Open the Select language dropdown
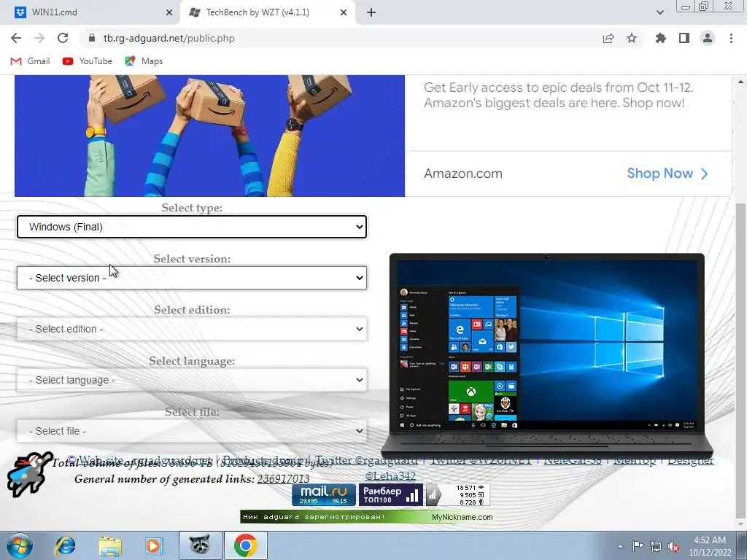Image resolution: width=747 pixels, height=560 pixels. [192, 380]
